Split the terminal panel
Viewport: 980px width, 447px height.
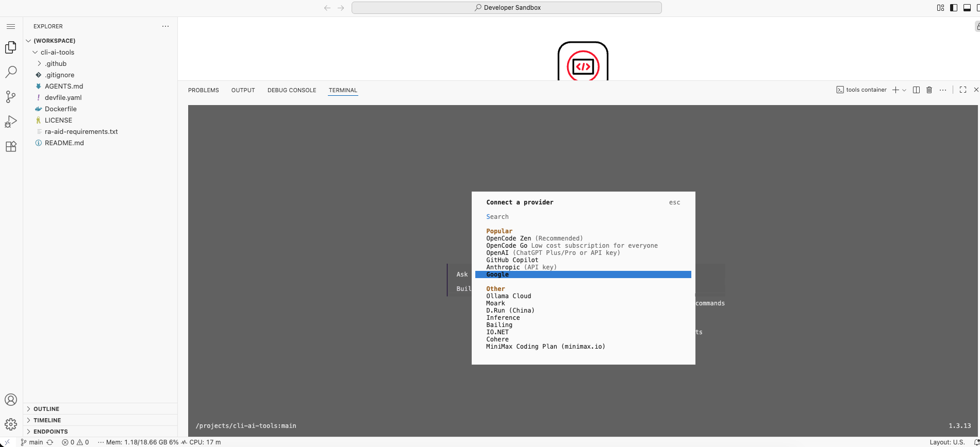point(916,90)
